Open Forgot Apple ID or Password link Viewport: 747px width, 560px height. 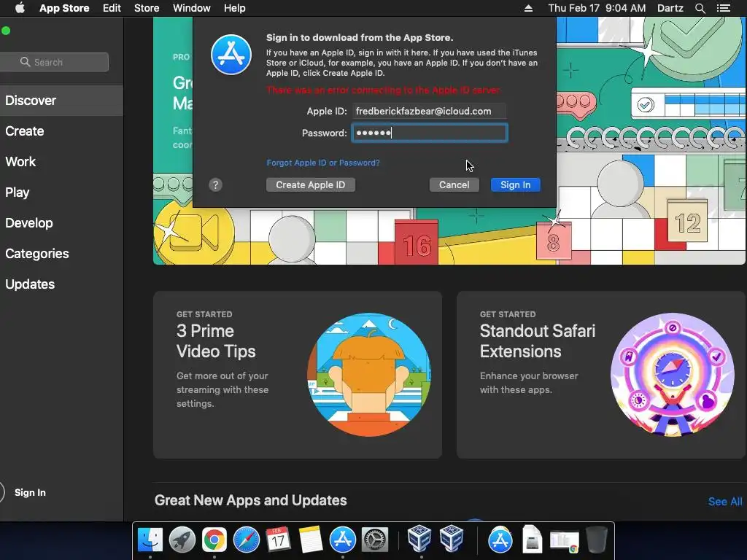click(x=323, y=163)
